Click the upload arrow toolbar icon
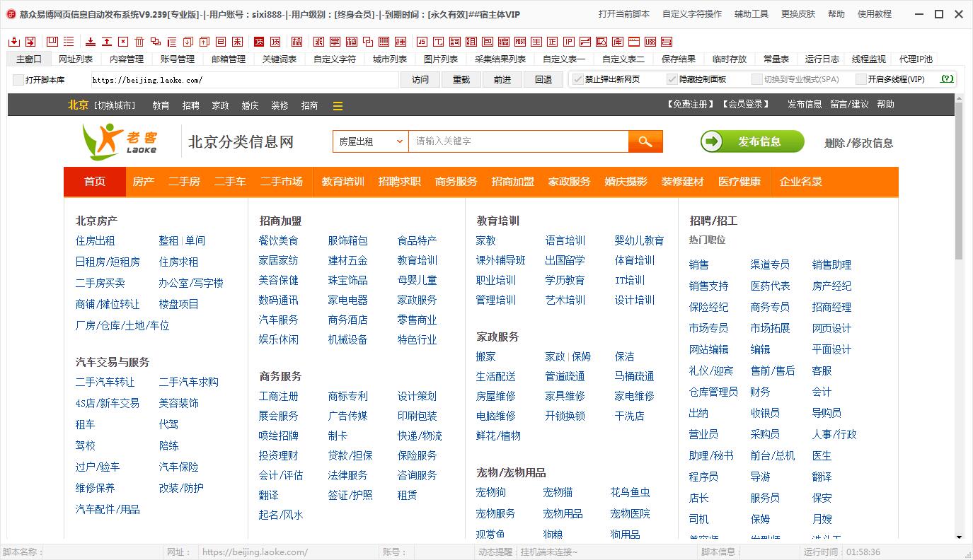 coord(106,42)
